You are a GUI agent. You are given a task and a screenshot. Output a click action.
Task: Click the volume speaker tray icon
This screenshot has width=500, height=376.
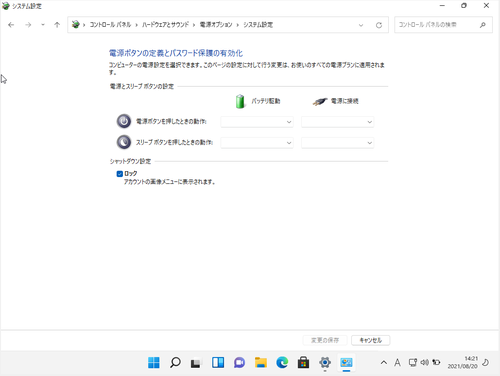425,362
